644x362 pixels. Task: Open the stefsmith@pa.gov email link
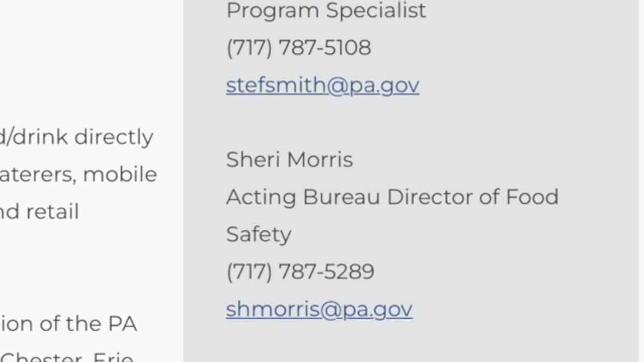pos(323,85)
